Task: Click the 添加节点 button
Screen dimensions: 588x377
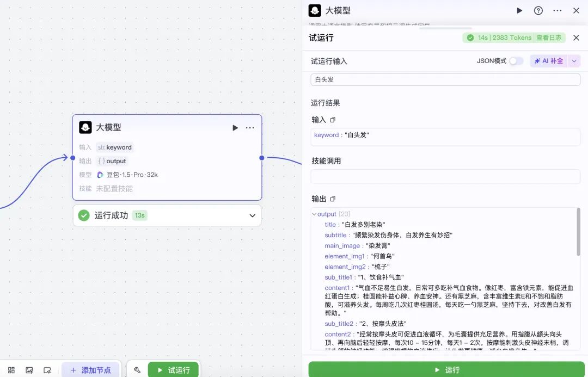Action: (x=91, y=369)
